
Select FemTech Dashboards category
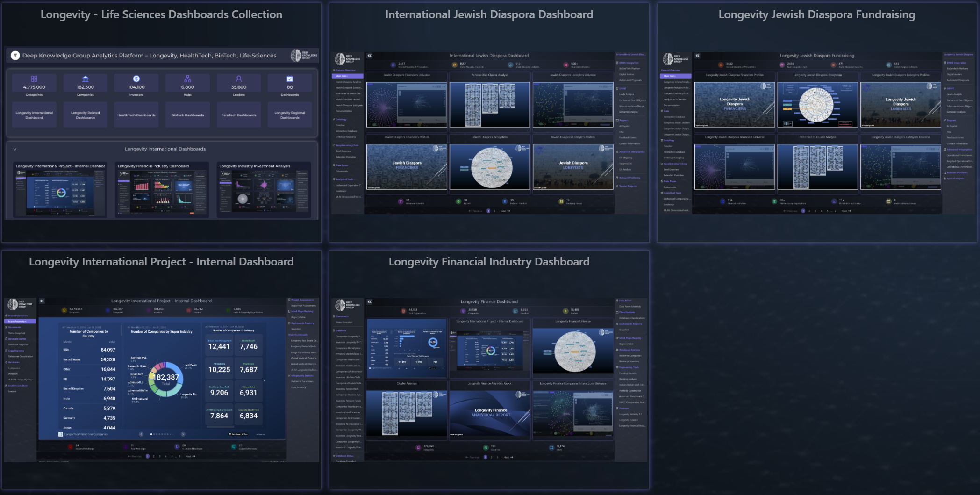239,115
